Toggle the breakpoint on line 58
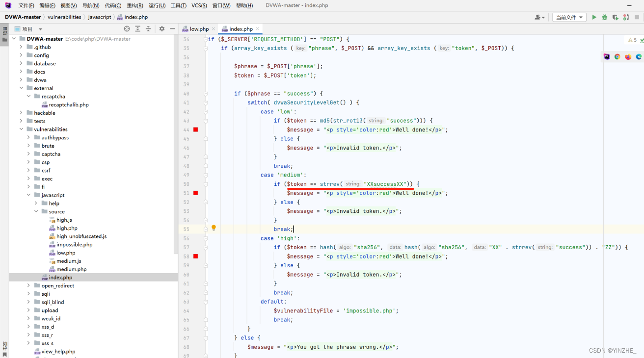Viewport: 644px width, 358px height. 195,256
